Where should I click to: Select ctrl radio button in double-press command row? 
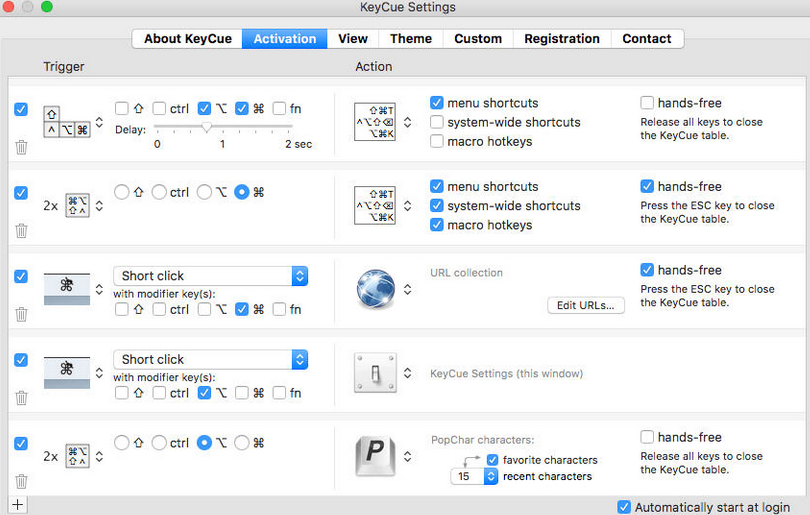click(x=159, y=192)
